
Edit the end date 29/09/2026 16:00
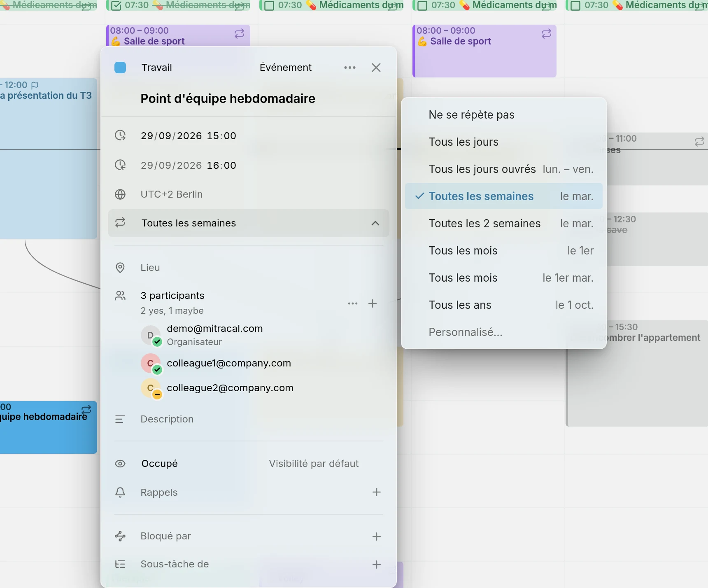pos(189,166)
